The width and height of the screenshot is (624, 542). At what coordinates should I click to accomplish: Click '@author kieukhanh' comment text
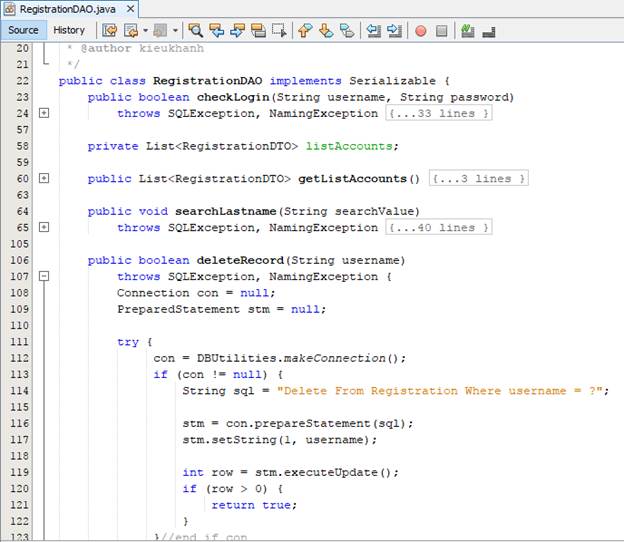tap(142, 48)
